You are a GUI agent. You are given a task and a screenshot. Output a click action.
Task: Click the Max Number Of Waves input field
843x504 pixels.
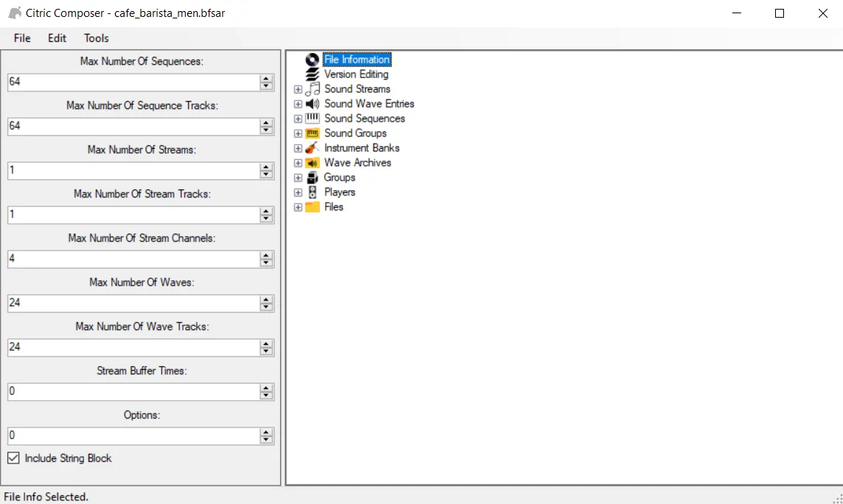point(133,303)
